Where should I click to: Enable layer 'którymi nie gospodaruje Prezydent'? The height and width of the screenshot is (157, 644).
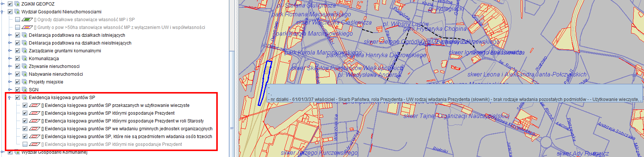[25, 144]
